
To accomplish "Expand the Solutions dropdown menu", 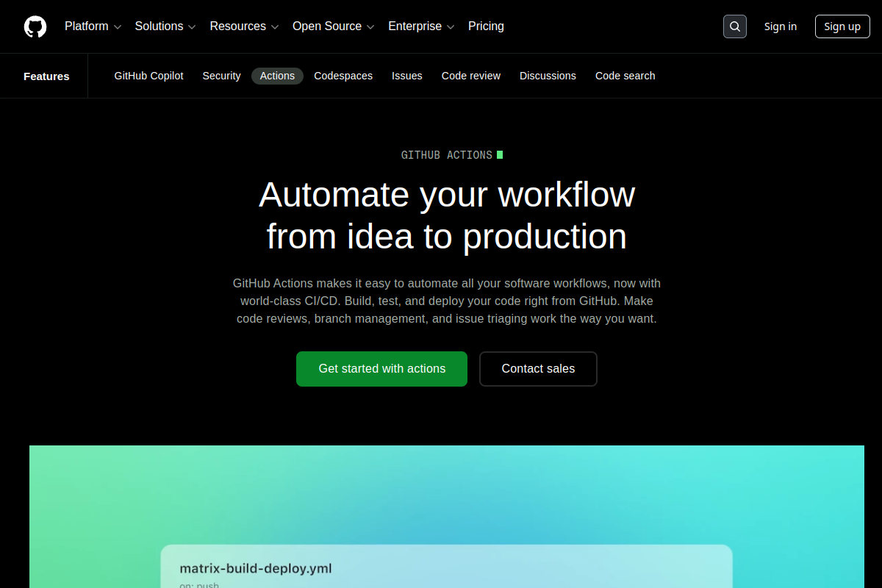I will [165, 26].
